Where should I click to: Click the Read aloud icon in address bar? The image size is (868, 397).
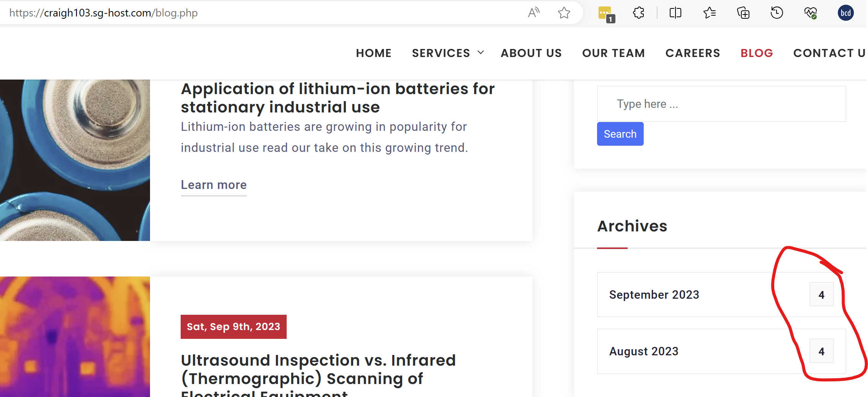(534, 13)
